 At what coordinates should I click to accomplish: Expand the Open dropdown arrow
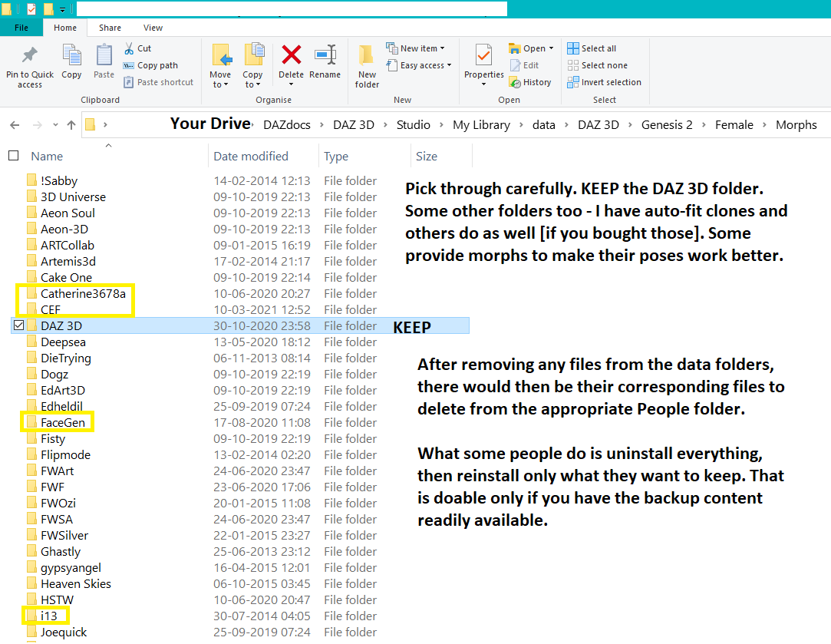coord(551,48)
